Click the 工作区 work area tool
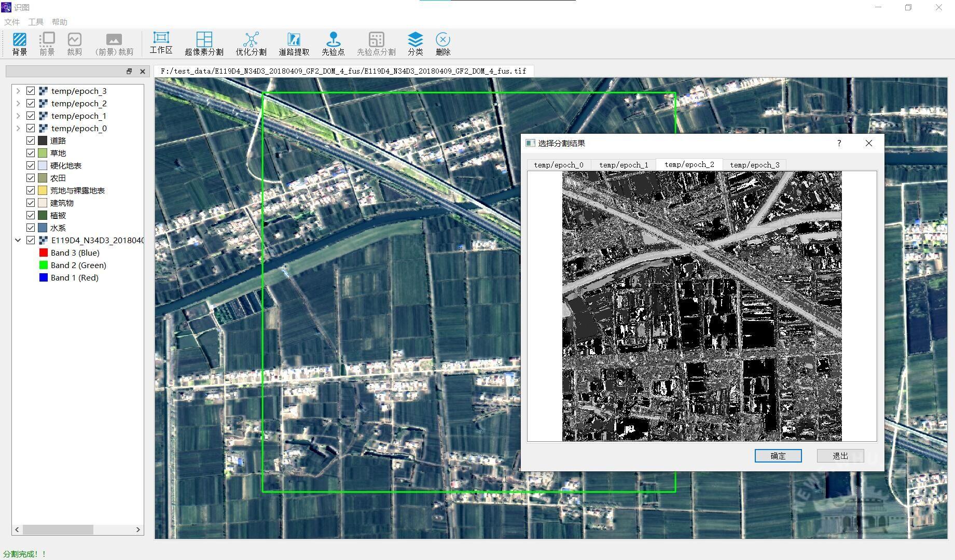The width and height of the screenshot is (955, 560). pyautogui.click(x=161, y=43)
